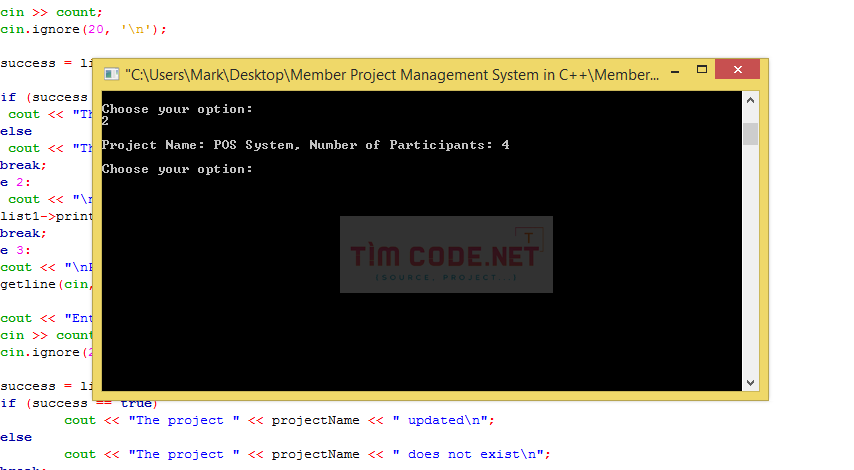
Task: Maximize the console window
Action: (702, 69)
